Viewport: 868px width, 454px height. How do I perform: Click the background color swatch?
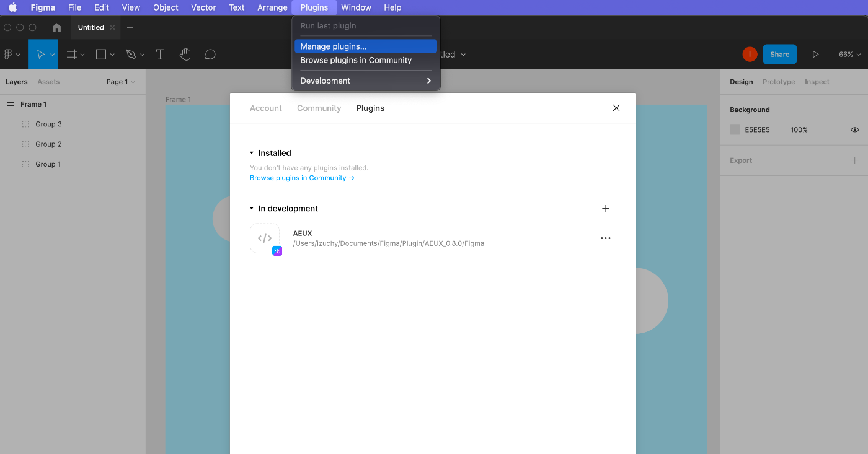coord(735,130)
